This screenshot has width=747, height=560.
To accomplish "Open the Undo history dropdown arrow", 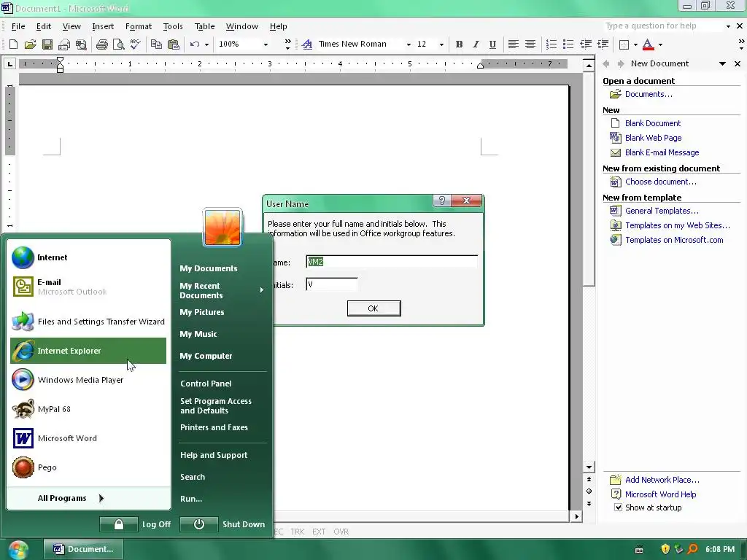I will [206, 44].
